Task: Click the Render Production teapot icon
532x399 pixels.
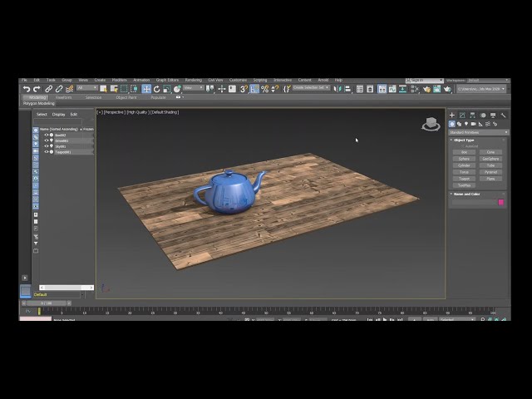Action: pos(447,89)
